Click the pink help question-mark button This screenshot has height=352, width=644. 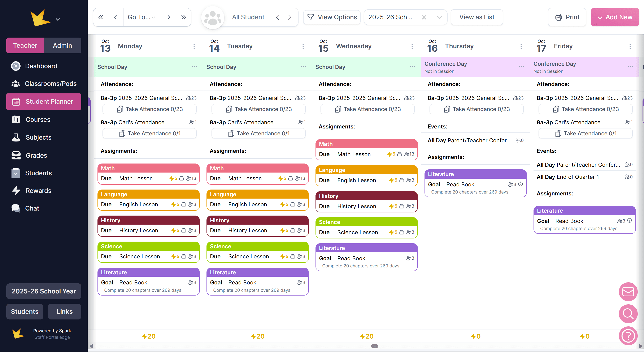click(x=628, y=336)
